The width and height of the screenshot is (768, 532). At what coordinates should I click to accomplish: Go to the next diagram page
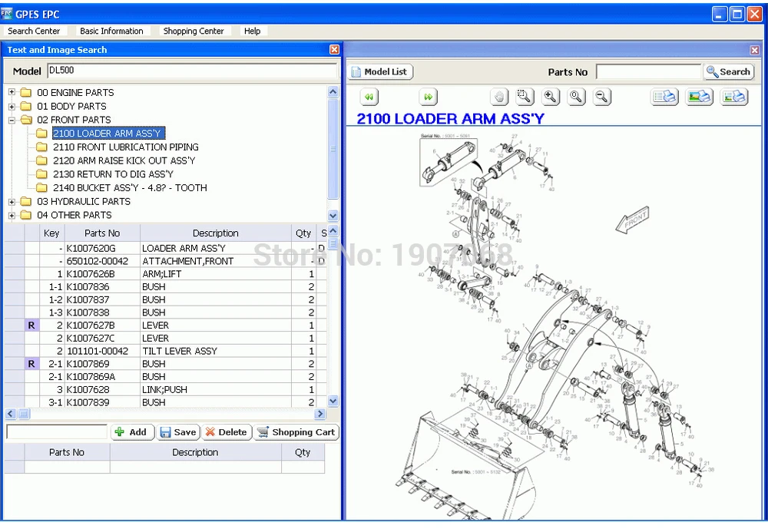coord(428,97)
